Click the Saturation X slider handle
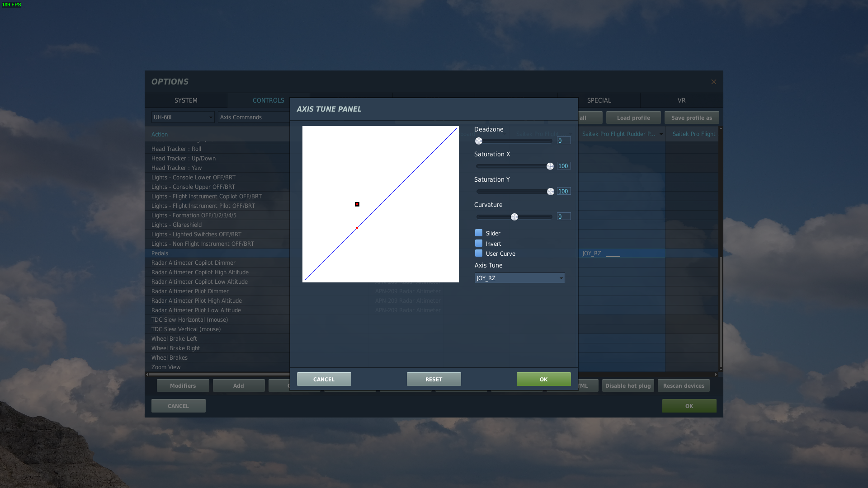Viewport: 868px width, 488px height. coord(550,166)
